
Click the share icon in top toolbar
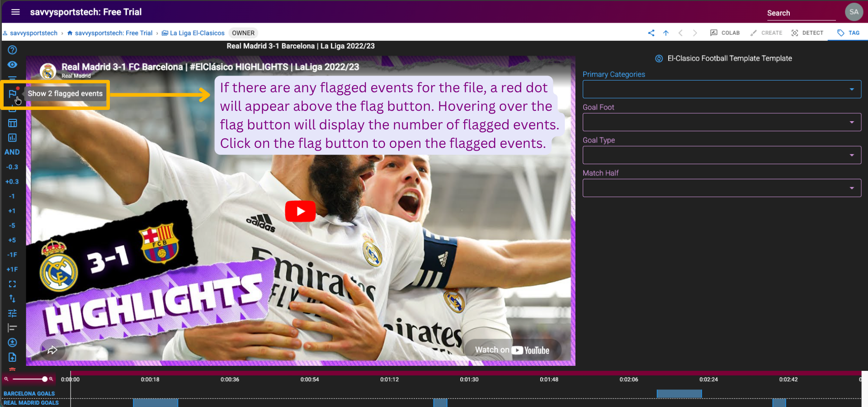(x=651, y=33)
